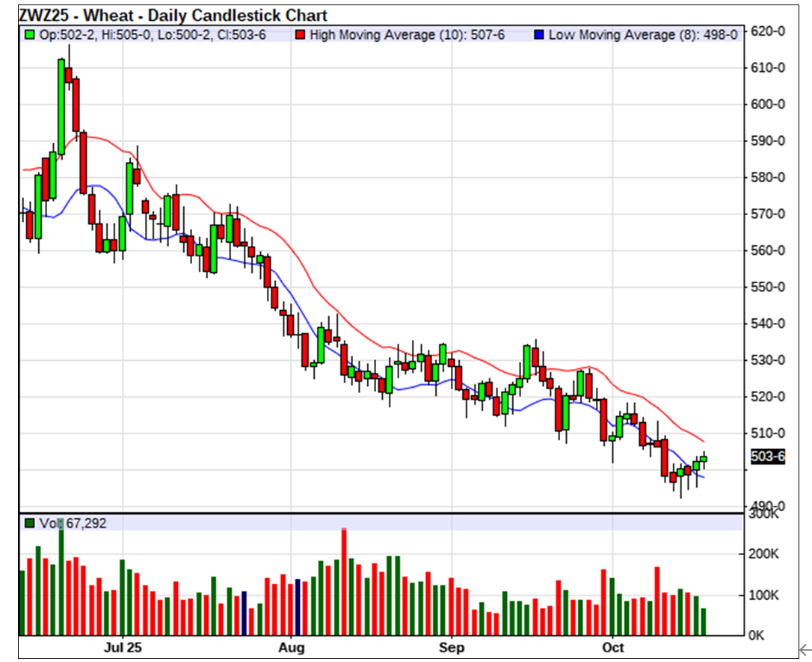Click the Aug date axis label
Screen dimensions: 812x662
(x=290, y=647)
